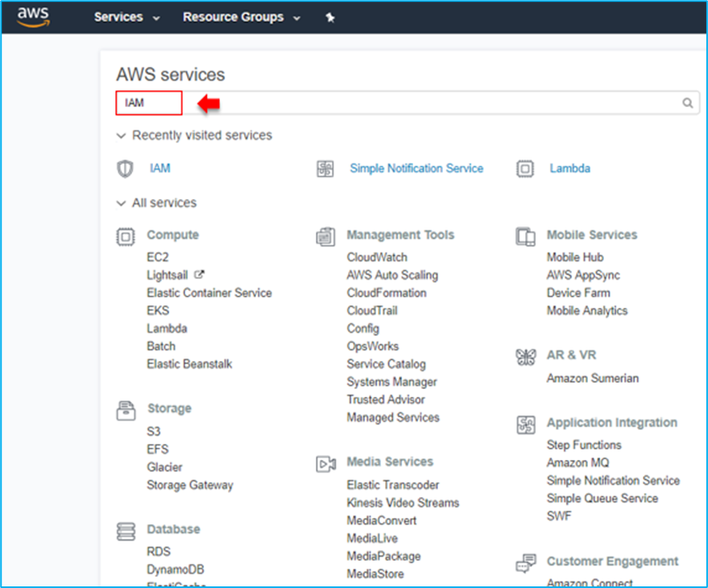Open the DynamoDB service
This screenshot has height=588, width=708.
[176, 569]
